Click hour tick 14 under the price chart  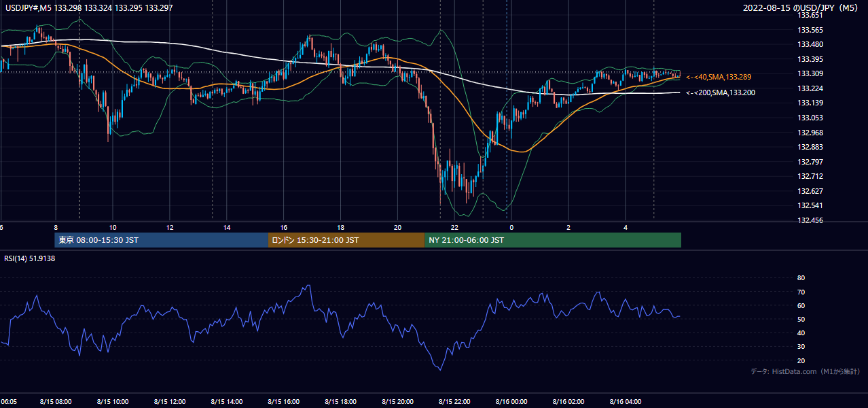tap(227, 228)
